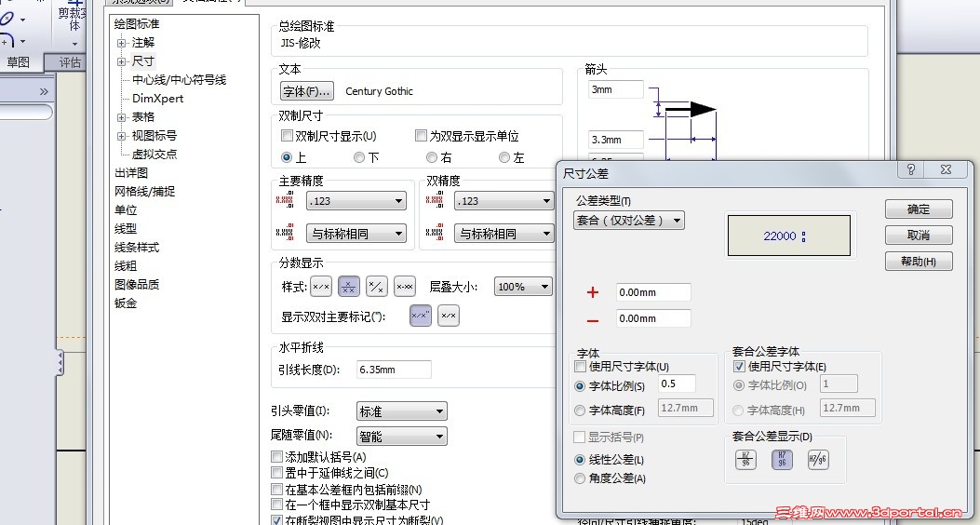The image size is (980, 525).
Task: Select the 字体比例(S) radio button
Action: click(580, 387)
